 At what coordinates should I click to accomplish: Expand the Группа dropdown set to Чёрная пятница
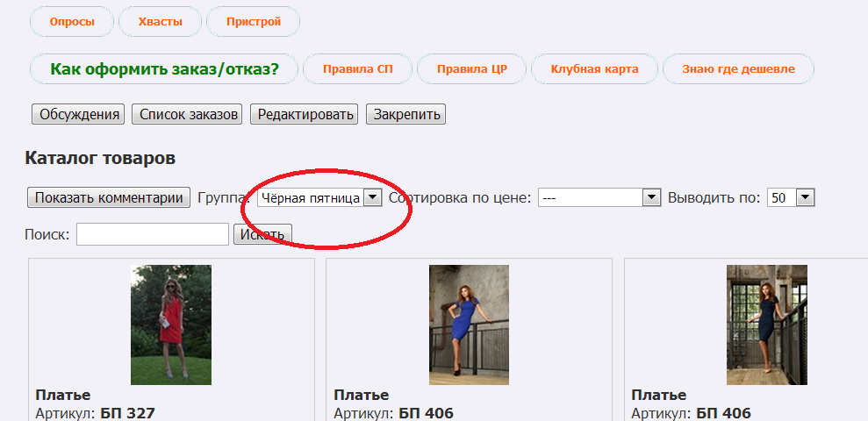tap(319, 198)
